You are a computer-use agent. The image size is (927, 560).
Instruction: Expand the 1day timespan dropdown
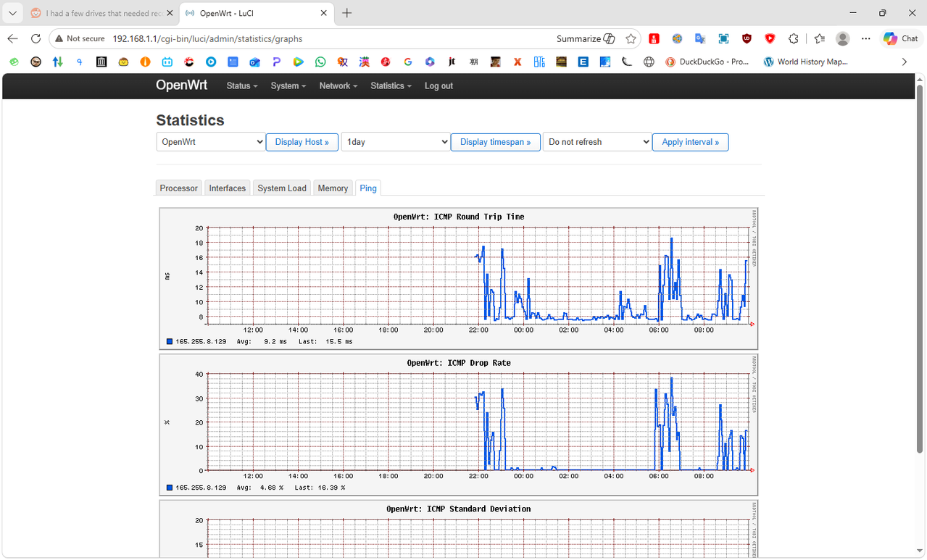(396, 142)
